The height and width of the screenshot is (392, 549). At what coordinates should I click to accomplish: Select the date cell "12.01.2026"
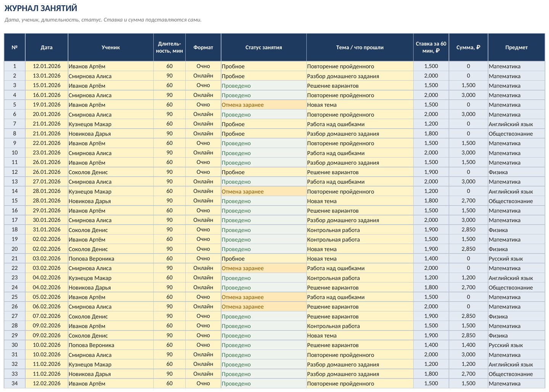47,66
